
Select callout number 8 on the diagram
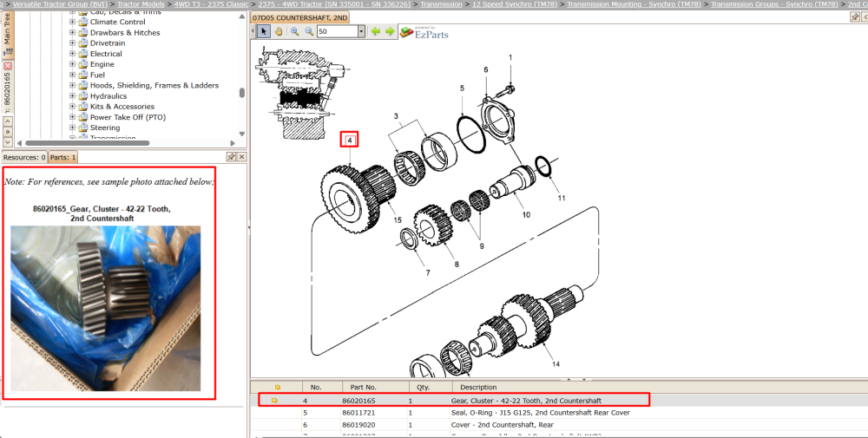tap(457, 265)
